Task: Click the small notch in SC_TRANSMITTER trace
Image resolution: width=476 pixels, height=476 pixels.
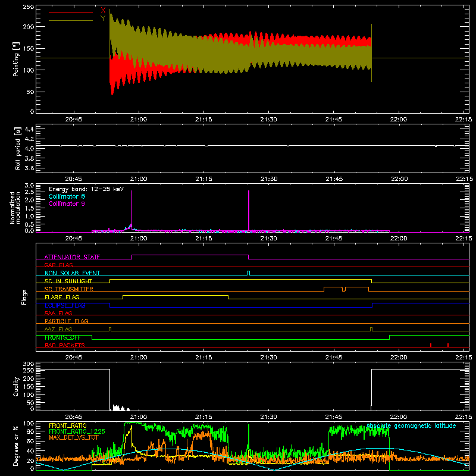Action: coord(344,289)
